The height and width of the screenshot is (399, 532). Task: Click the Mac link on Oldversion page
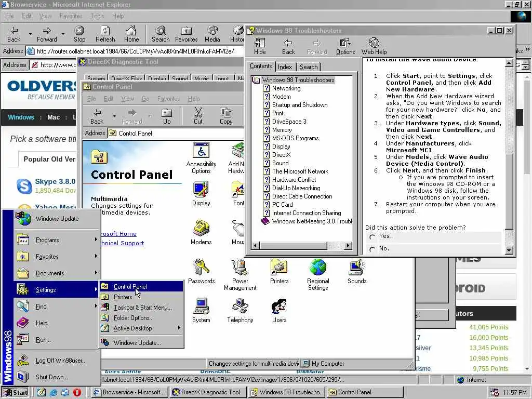(x=54, y=117)
